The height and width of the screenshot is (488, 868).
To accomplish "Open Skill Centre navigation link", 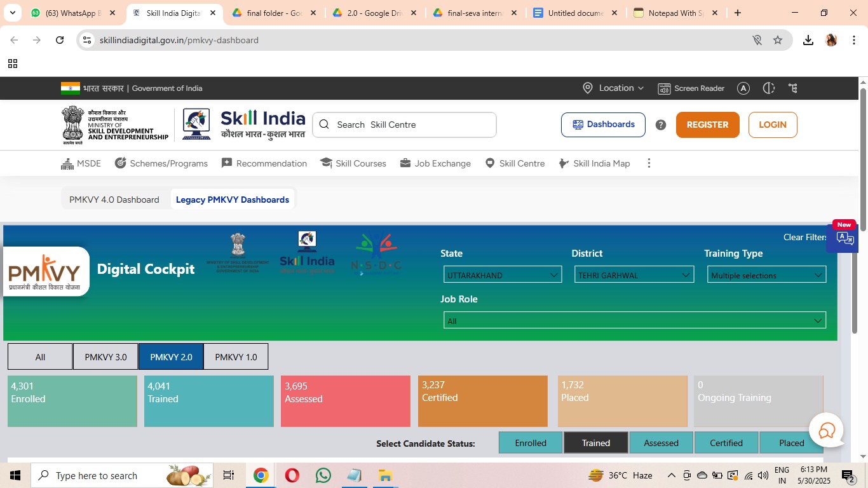I will click(x=515, y=163).
